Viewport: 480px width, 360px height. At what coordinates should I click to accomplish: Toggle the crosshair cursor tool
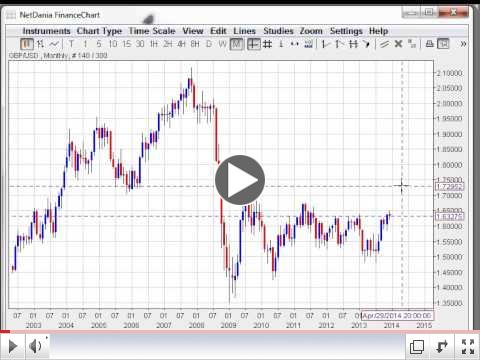[x=254, y=44]
